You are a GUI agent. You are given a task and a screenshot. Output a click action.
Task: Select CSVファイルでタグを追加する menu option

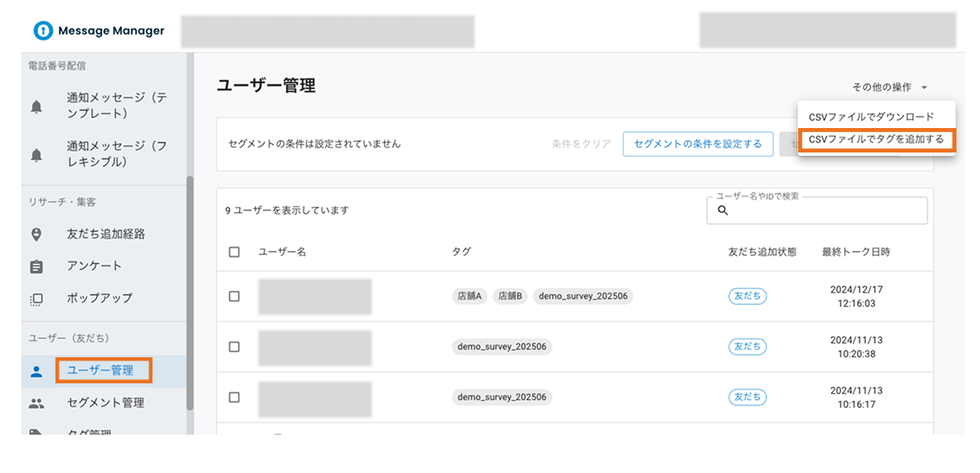[x=875, y=140]
